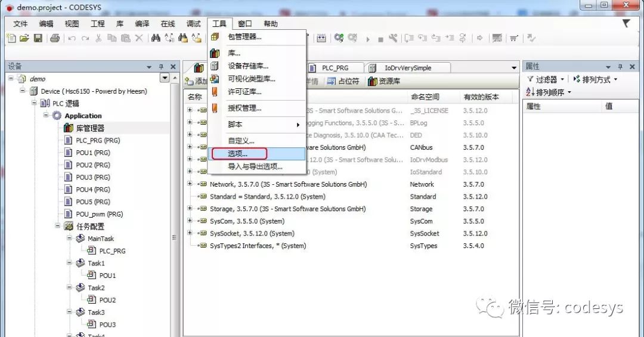Click 导入与导出选项... menu entry
The image size is (644, 337).
[256, 166]
